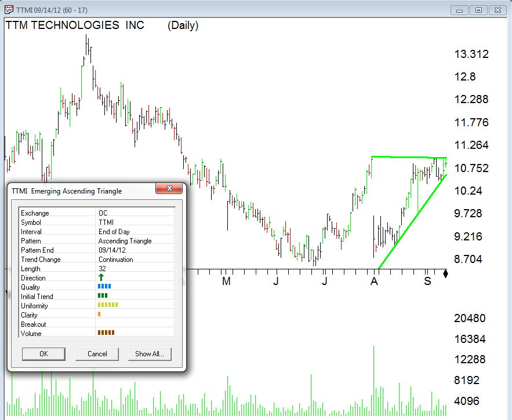Click the TTM TECHNOLOGIES INC chart title
The width and height of the screenshot is (512, 420).
pos(75,25)
